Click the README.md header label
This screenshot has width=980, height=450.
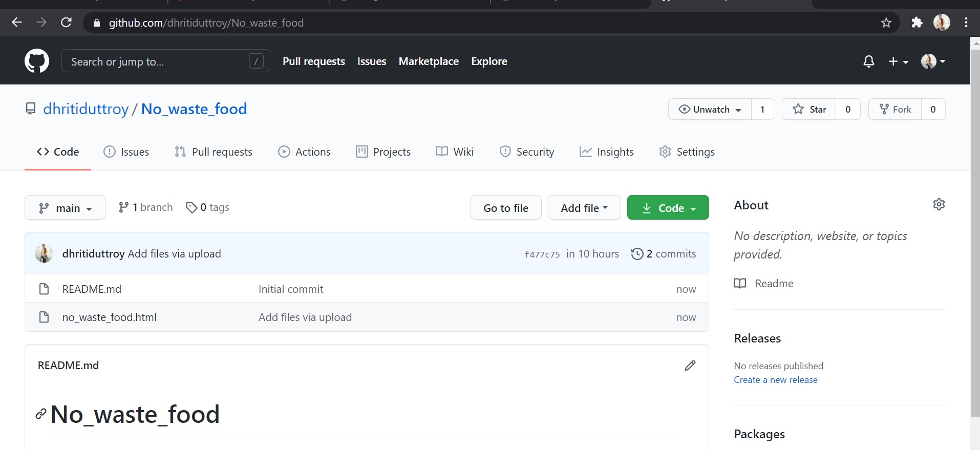point(68,366)
